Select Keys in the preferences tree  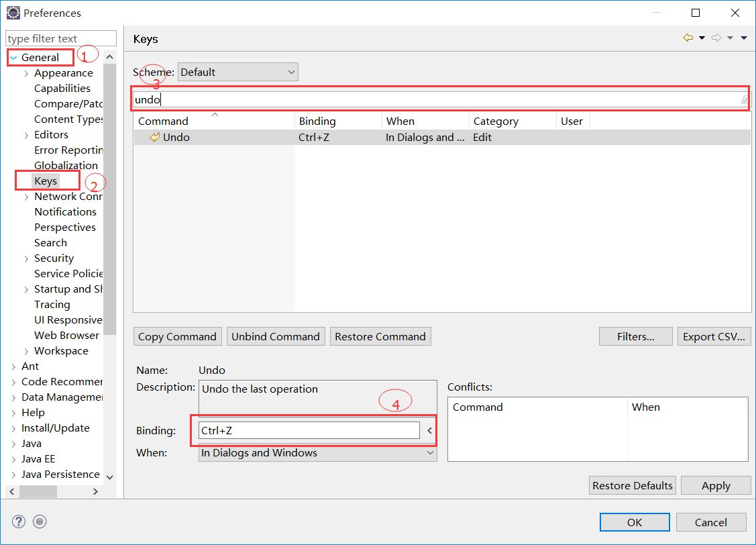46,181
